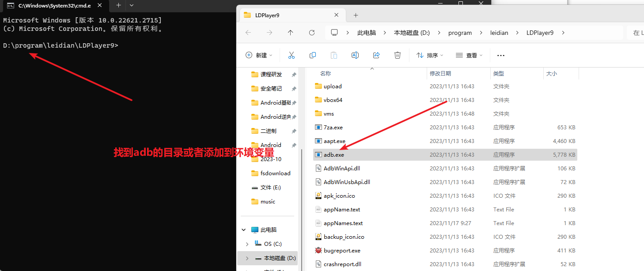Add a new Explorer tab
The width and height of the screenshot is (644, 271).
point(356,15)
